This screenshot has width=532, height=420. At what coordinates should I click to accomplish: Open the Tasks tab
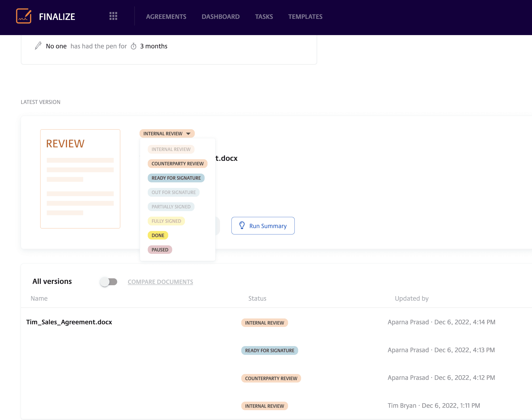(264, 16)
